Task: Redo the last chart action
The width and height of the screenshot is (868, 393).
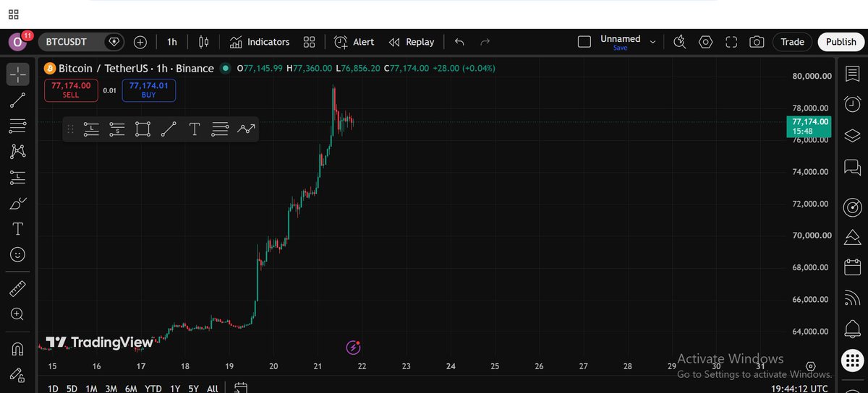Action: (485, 42)
